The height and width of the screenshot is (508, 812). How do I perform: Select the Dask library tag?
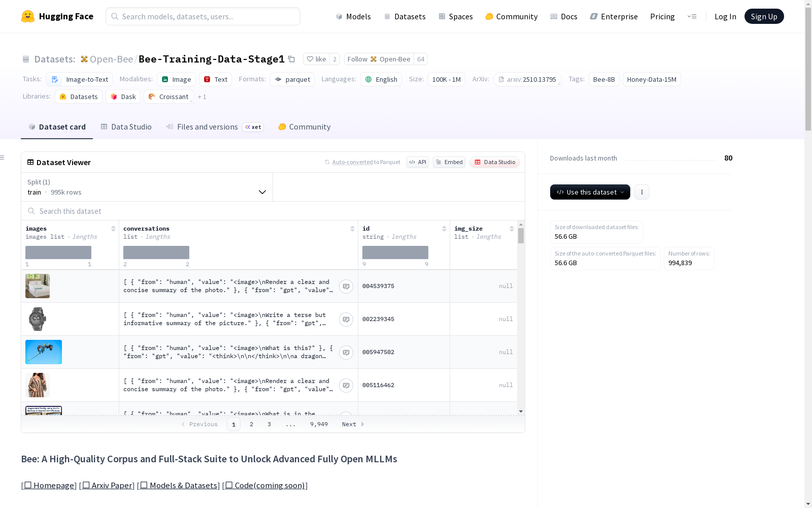coord(123,97)
